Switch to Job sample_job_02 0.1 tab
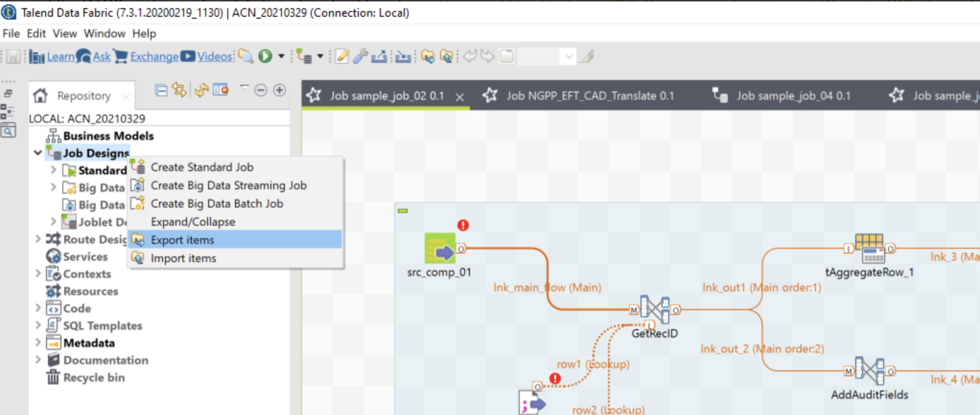 [386, 96]
